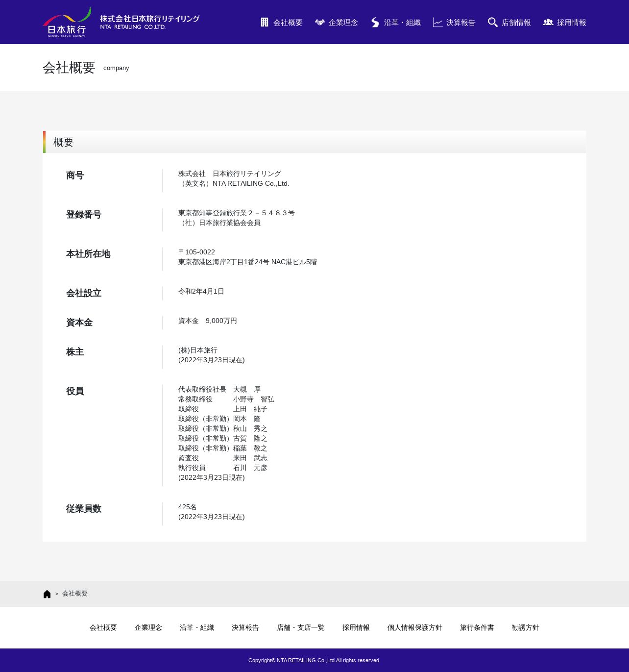Click the line chart icon beside 決算報告
Viewport: 629px width, 672px height.
pyautogui.click(x=438, y=23)
